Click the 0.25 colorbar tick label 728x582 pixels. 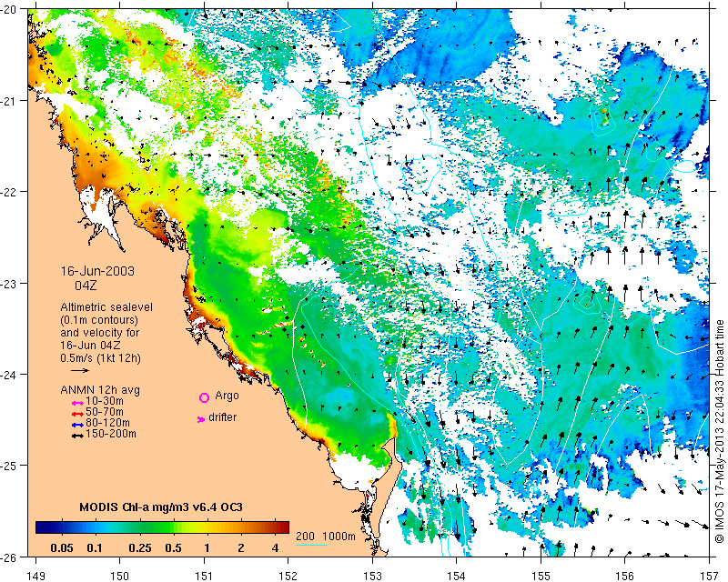(140, 548)
